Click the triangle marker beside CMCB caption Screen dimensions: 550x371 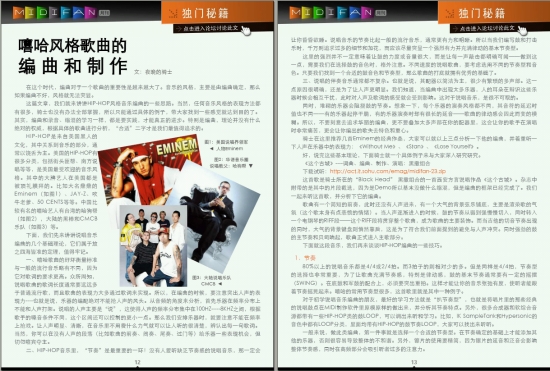[220, 284]
